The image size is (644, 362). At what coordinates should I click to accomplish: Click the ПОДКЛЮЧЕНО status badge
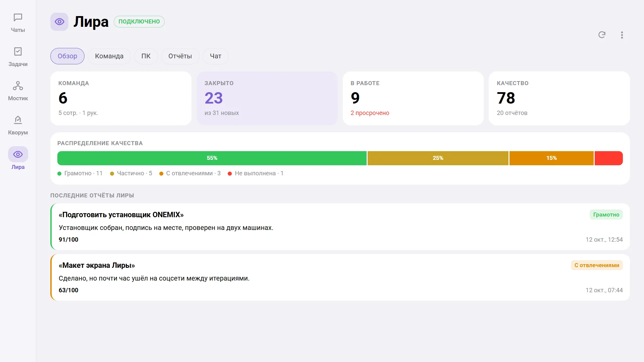139,21
